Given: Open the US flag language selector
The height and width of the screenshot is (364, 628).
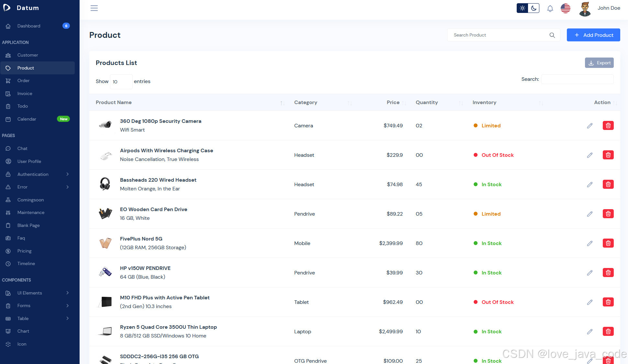Looking at the screenshot, I should point(566,8).
